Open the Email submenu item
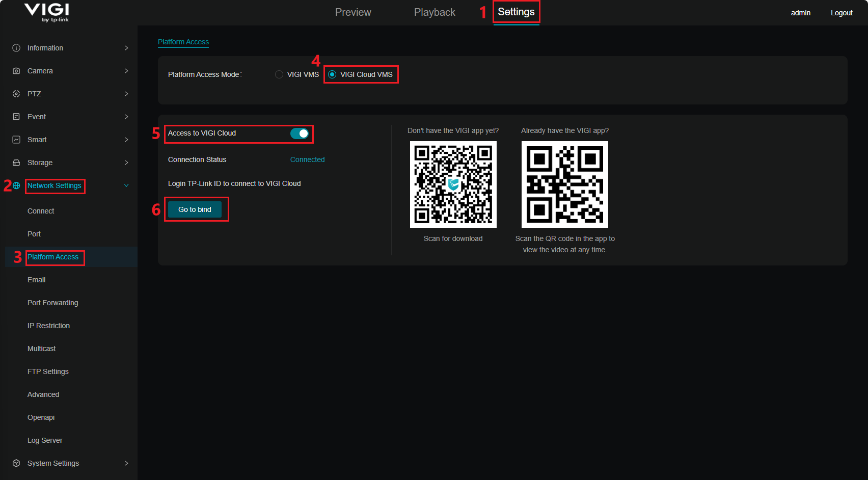 [x=37, y=280]
